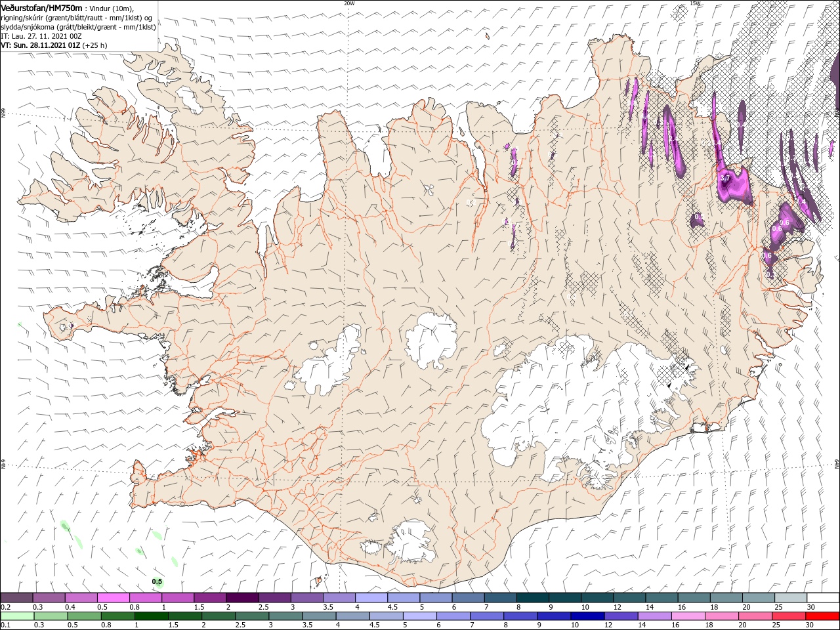
Task: Select upper legend white swatch at 30
Action: [823, 598]
